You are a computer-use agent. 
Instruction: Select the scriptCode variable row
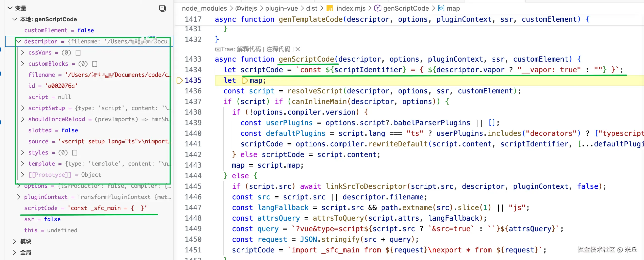pos(85,208)
